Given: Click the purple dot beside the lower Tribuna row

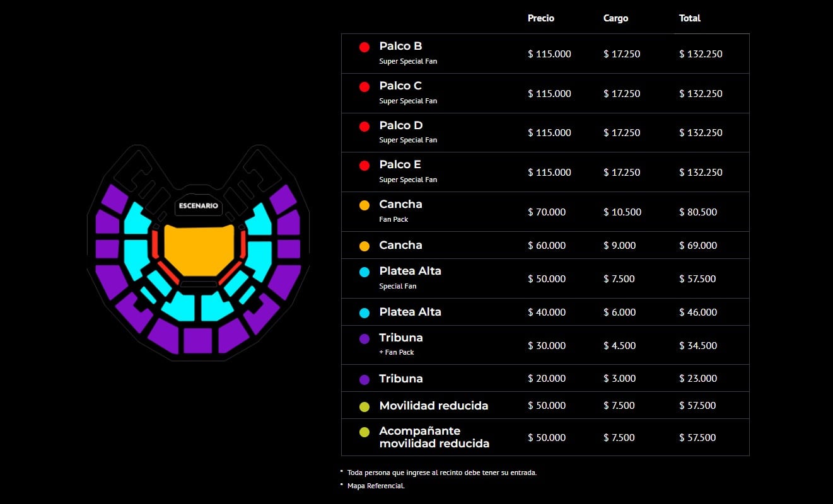Looking at the screenshot, I should 364,379.
